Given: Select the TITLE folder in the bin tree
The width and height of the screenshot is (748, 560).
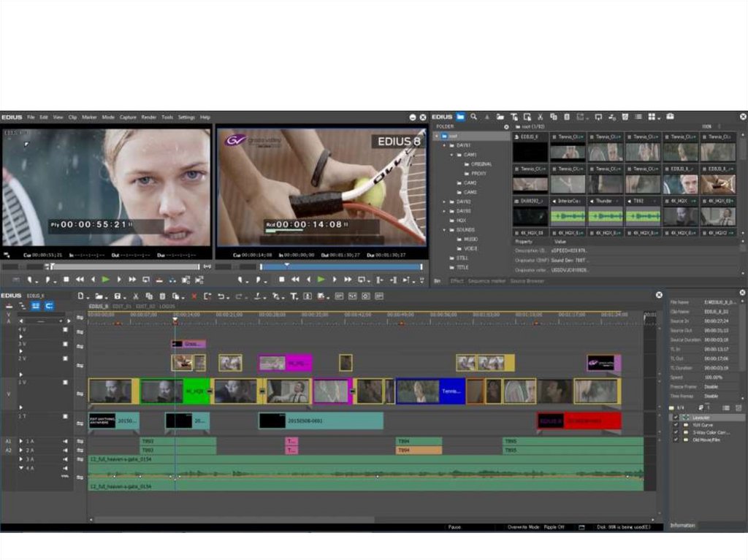Looking at the screenshot, I should pyautogui.click(x=462, y=267).
